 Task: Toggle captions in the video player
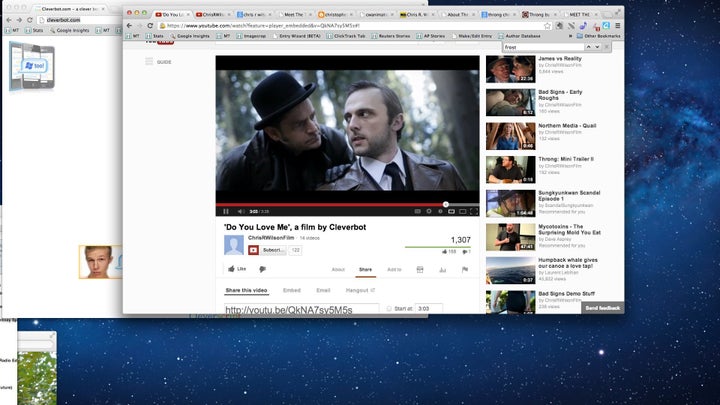coord(417,211)
